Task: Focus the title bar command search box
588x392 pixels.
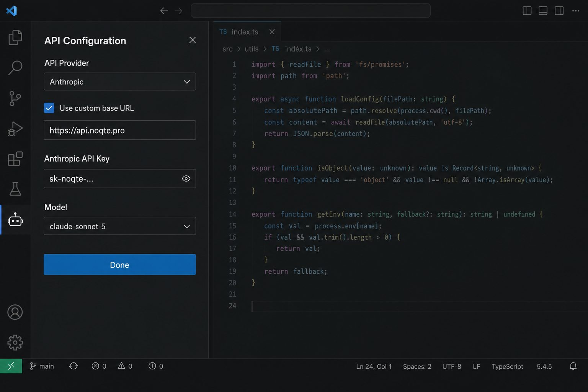Action: (x=310, y=11)
